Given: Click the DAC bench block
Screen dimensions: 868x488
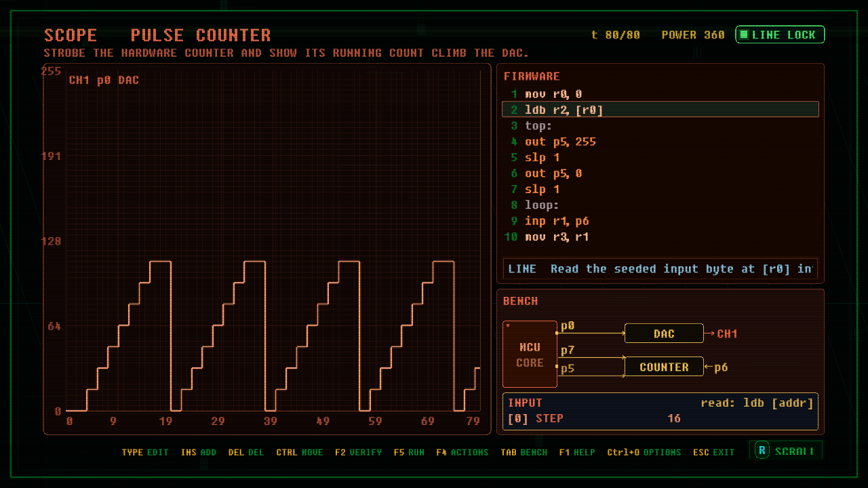Looking at the screenshot, I should (x=664, y=333).
